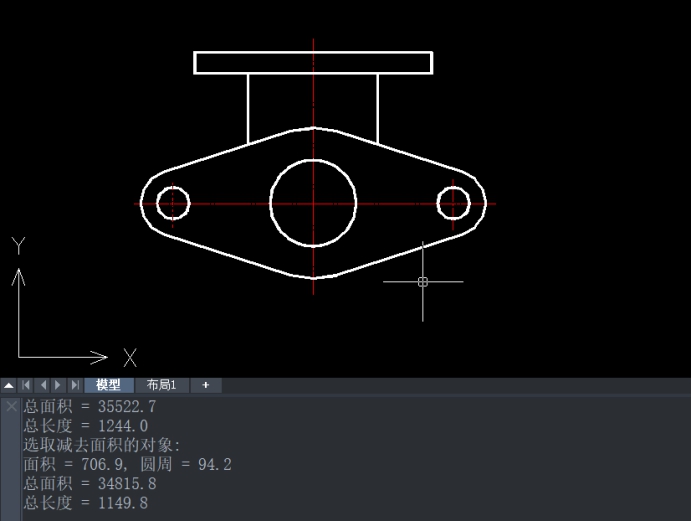Add a new layout with the plus button
Screen dimensions: 692x521
coord(205,385)
